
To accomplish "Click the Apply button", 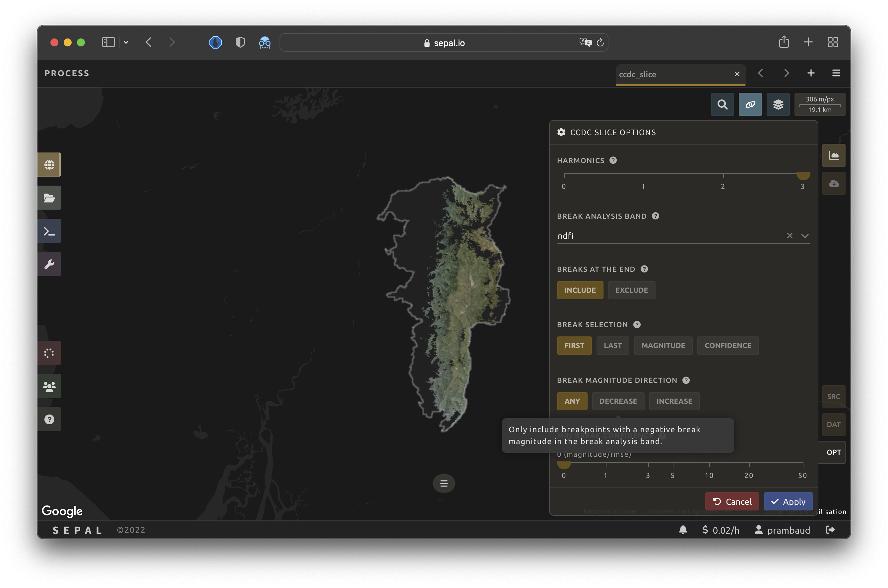I will pos(788,502).
